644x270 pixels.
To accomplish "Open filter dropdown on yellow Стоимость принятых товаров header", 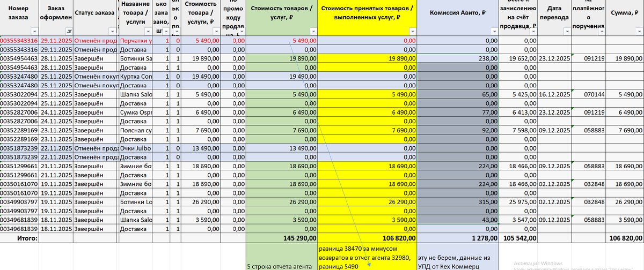I will 412,32.
